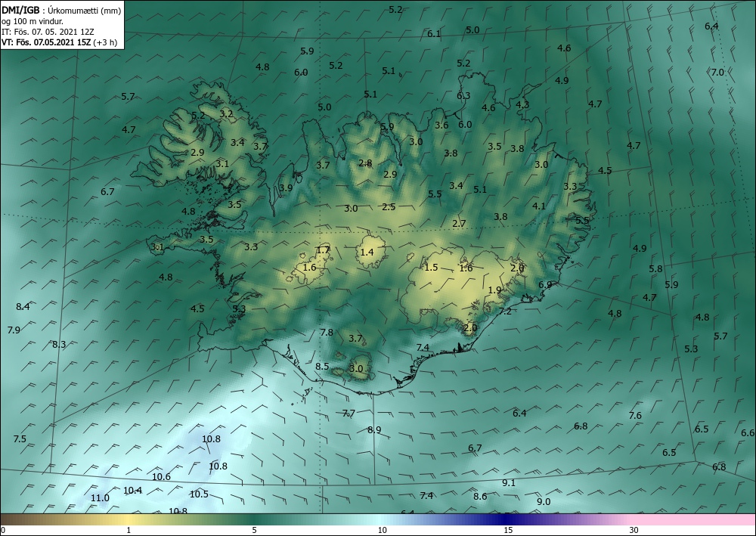This screenshot has width=756, height=536.
Task: Click the '0' label on color scale
Action: [x=3, y=530]
